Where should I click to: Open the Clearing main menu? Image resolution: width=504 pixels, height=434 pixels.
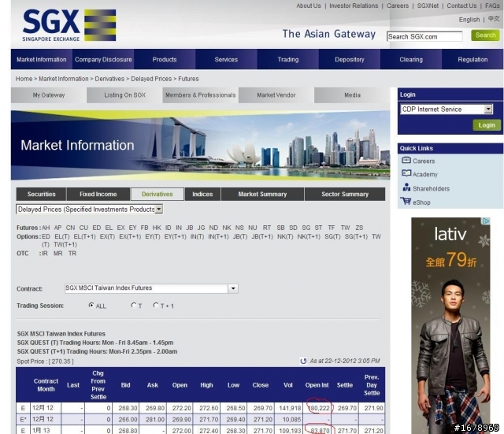[x=411, y=60]
